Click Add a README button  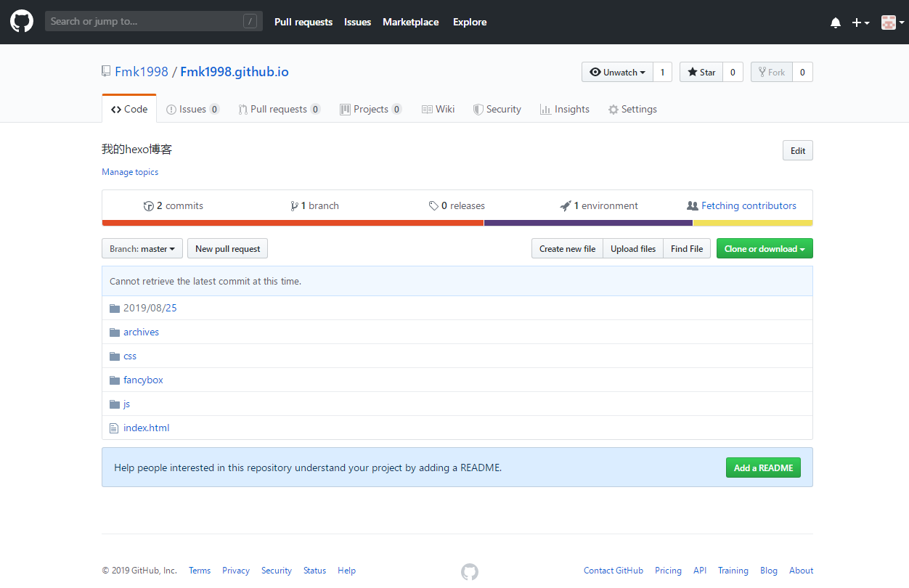click(763, 467)
